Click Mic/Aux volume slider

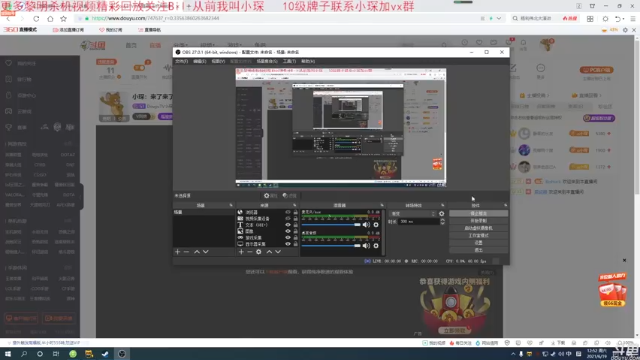tap(331, 224)
